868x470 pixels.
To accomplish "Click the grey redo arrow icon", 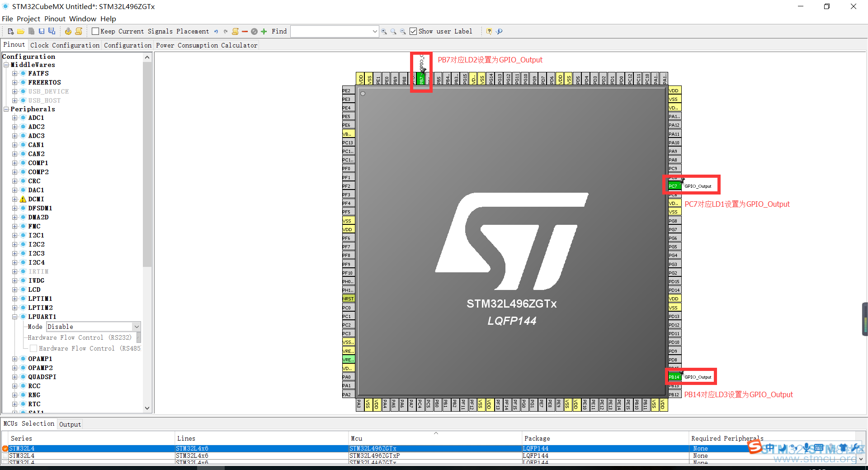I will pos(226,31).
